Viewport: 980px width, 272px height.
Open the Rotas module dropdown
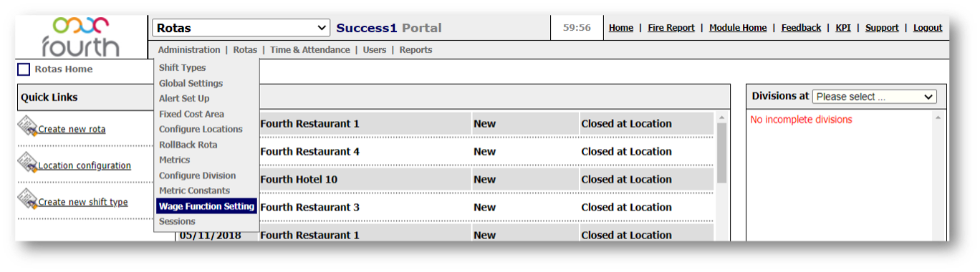241,28
